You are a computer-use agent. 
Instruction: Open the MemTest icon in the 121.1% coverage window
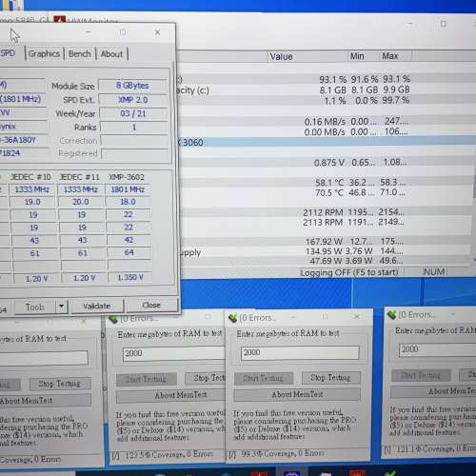click(x=391, y=315)
